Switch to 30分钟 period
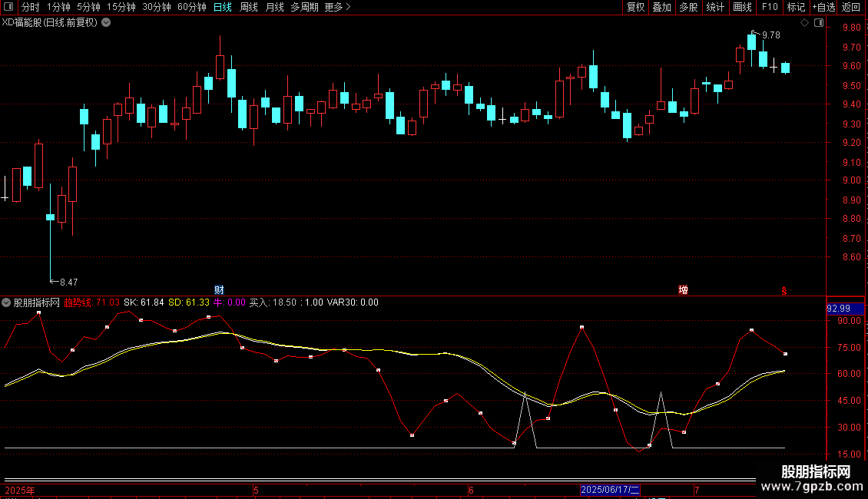This screenshot has height=499, width=868. pos(157,7)
